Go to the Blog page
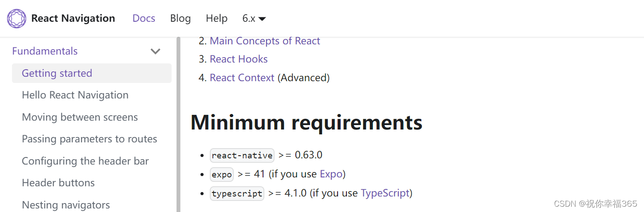The width and height of the screenshot is (644, 212). coord(181,18)
